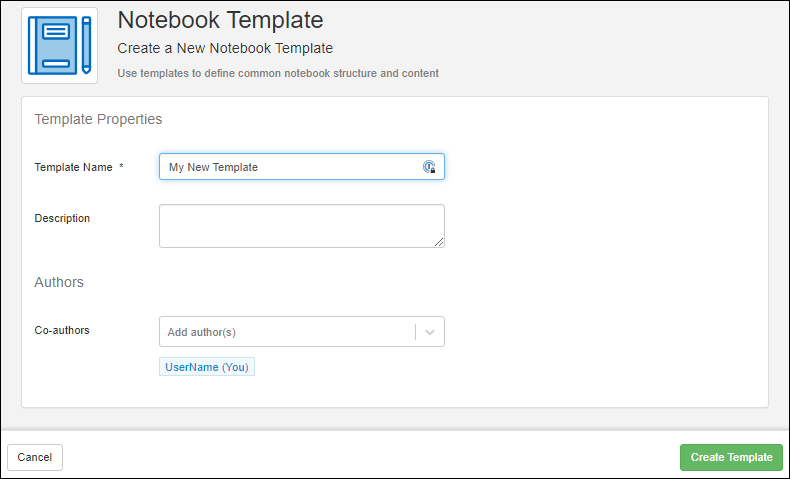Click the password manager icon in Template Name
Image resolution: width=790 pixels, height=479 pixels.
pyautogui.click(x=429, y=167)
